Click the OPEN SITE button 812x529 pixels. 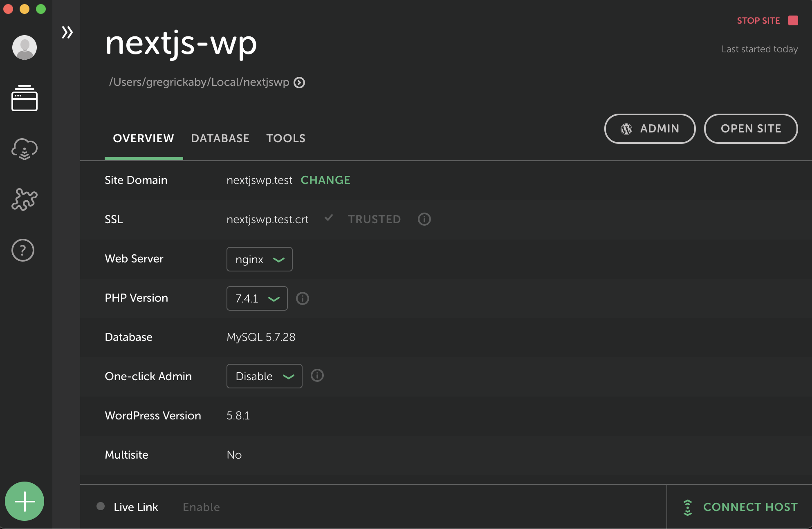(x=751, y=129)
